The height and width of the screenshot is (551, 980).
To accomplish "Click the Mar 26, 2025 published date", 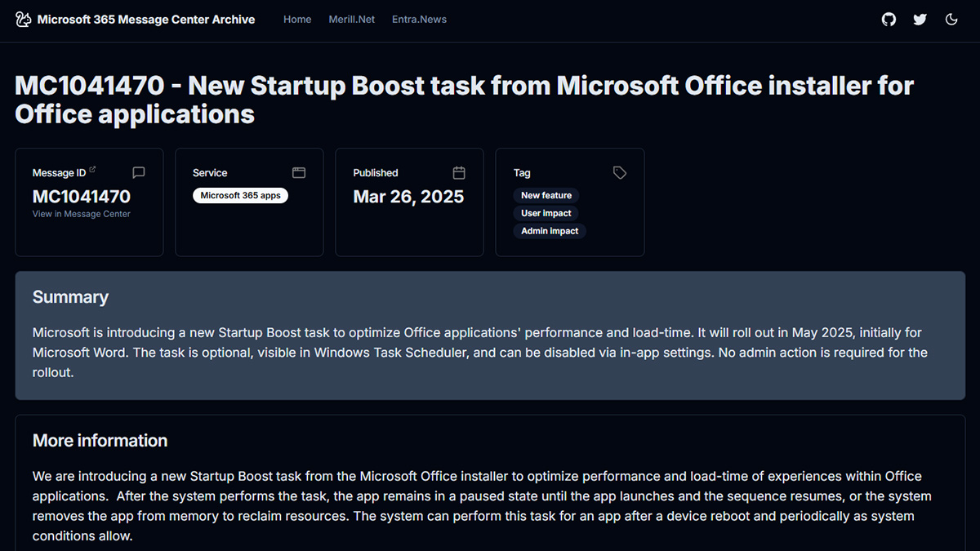I will (x=408, y=197).
